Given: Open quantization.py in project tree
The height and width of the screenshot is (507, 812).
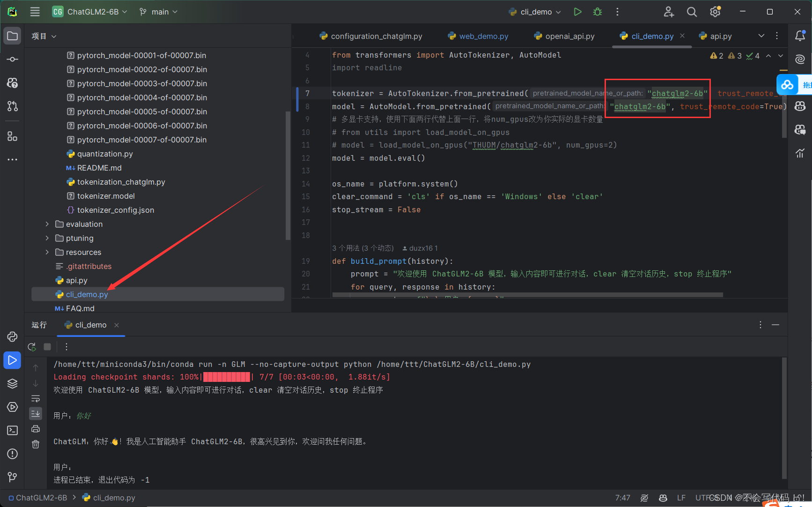Looking at the screenshot, I should (x=105, y=154).
